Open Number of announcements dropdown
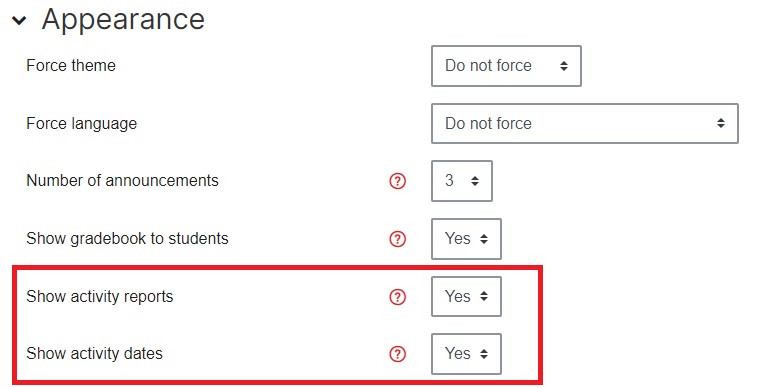The height and width of the screenshot is (388, 760). point(462,181)
